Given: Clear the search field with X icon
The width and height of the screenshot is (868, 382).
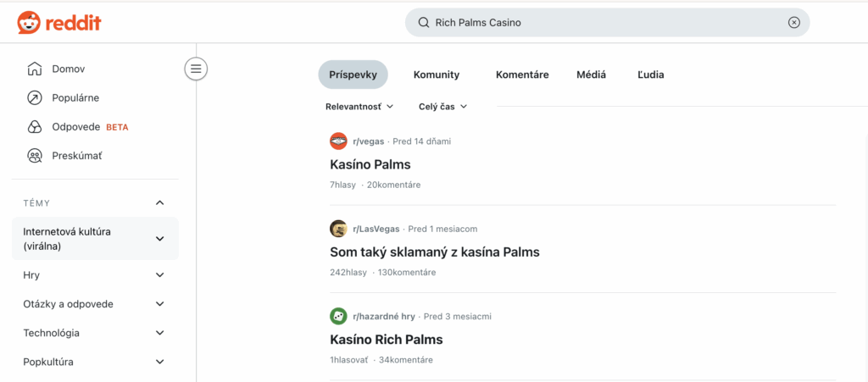Looking at the screenshot, I should 793,23.
